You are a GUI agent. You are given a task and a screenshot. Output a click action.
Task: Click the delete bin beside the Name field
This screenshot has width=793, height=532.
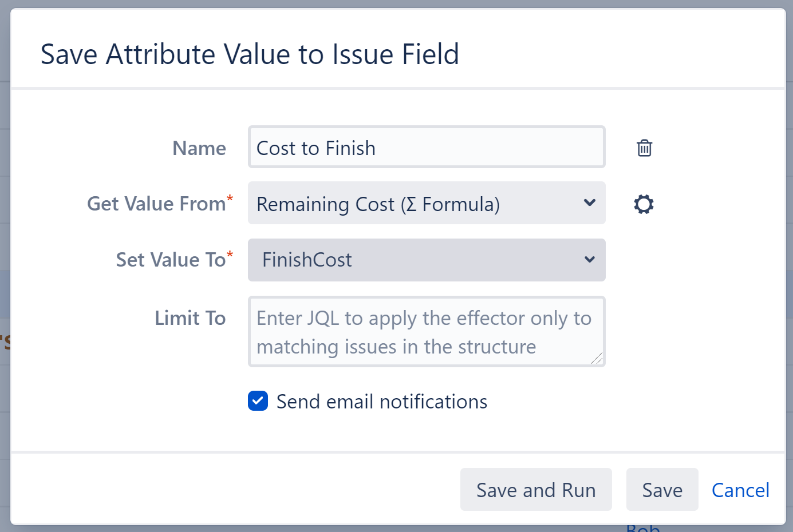pos(644,148)
